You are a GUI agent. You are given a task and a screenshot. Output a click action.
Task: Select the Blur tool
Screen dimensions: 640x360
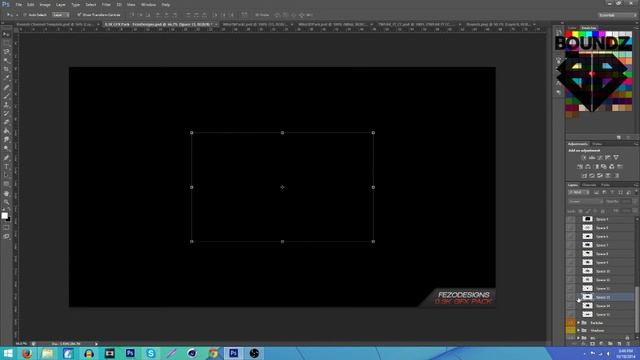6,140
